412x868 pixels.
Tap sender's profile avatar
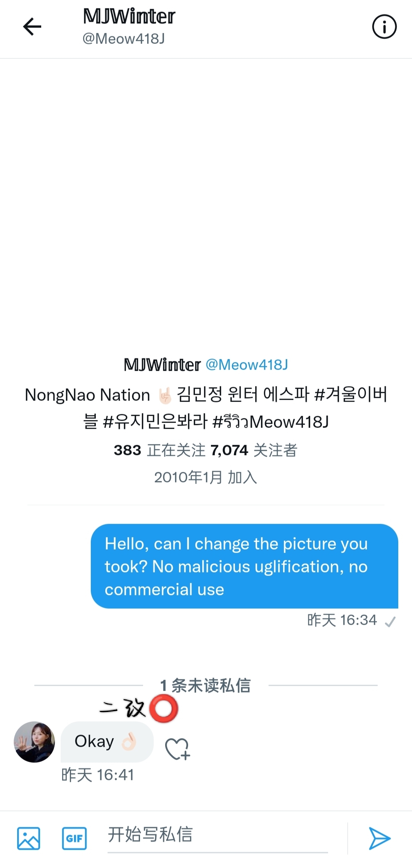pyautogui.click(x=34, y=742)
